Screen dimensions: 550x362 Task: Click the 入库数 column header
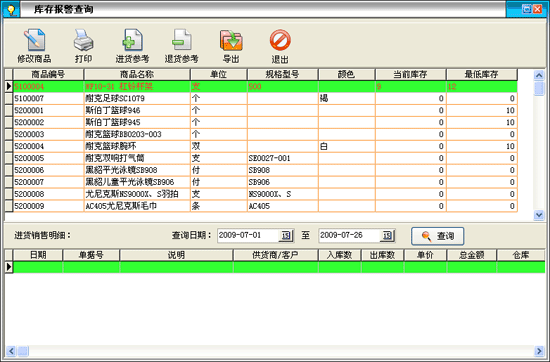pos(340,255)
